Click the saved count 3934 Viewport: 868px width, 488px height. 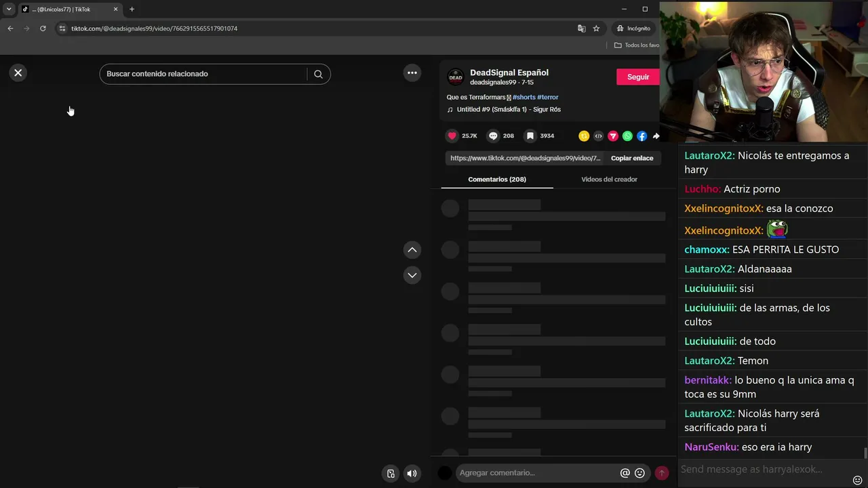tap(547, 136)
